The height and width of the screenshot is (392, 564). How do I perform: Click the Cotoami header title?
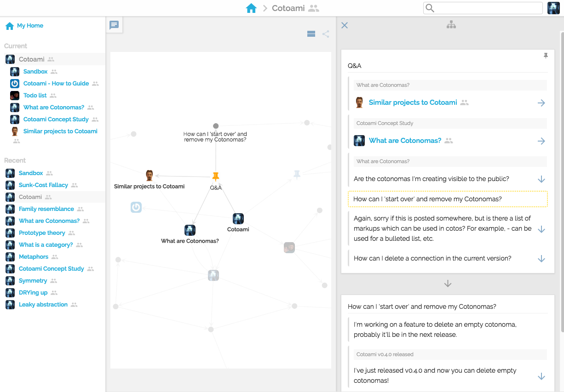[288, 8]
